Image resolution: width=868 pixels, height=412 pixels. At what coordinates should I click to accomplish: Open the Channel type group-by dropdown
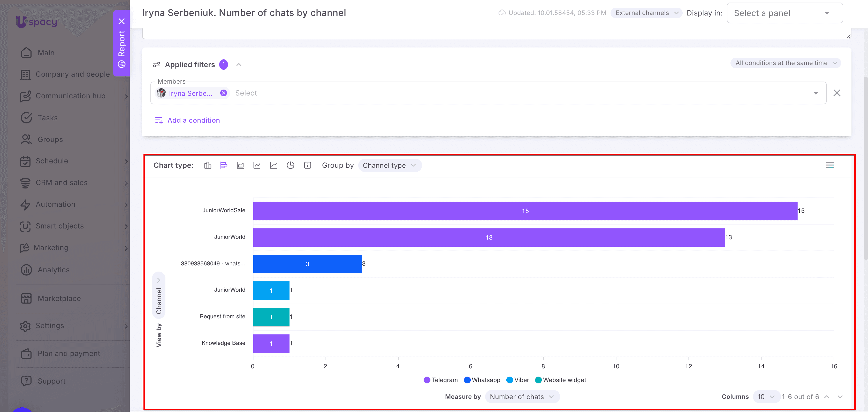click(390, 165)
